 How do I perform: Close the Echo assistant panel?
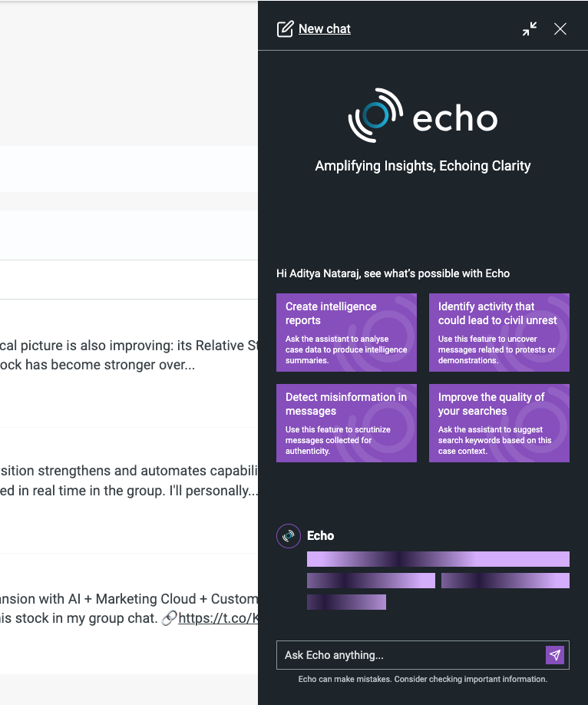[x=560, y=29]
